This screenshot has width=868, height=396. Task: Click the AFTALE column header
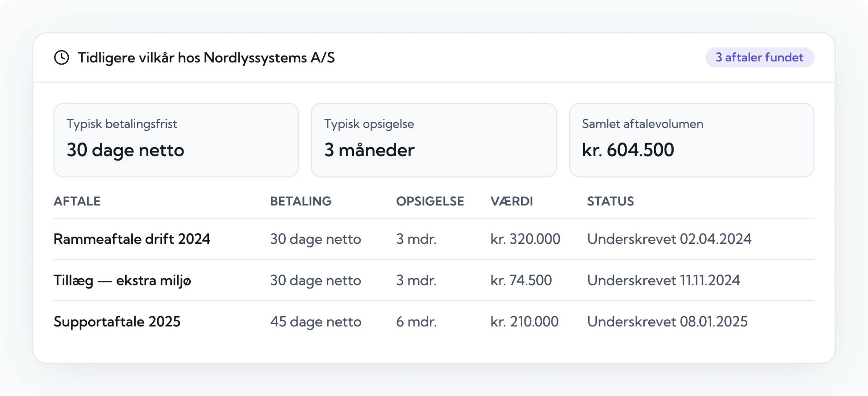coord(77,201)
